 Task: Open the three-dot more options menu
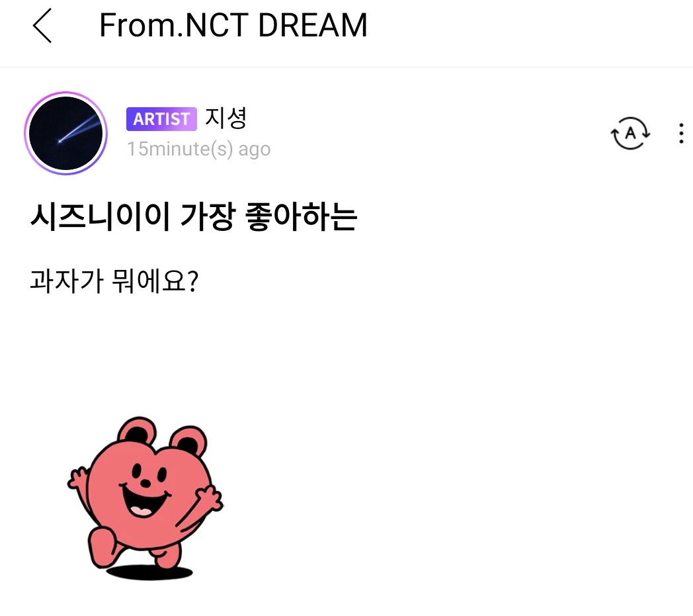pyautogui.click(x=681, y=133)
